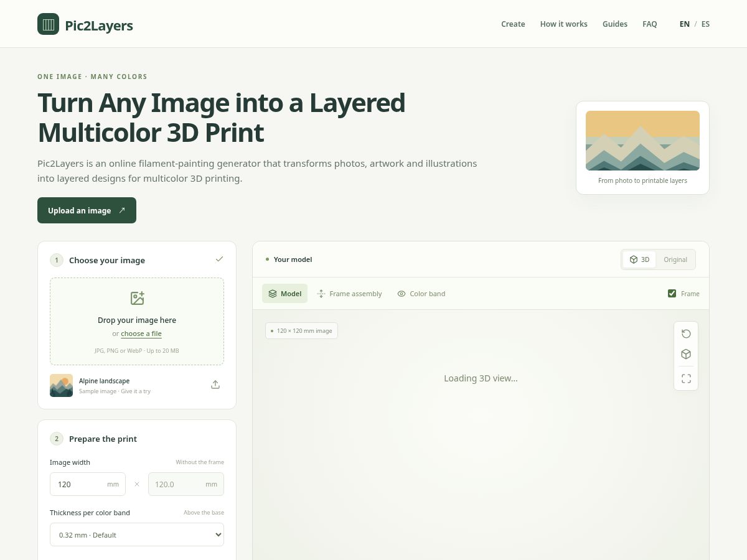Click the cube view icon in viewer toolbar
This screenshot has width=747, height=560.
coord(686,354)
